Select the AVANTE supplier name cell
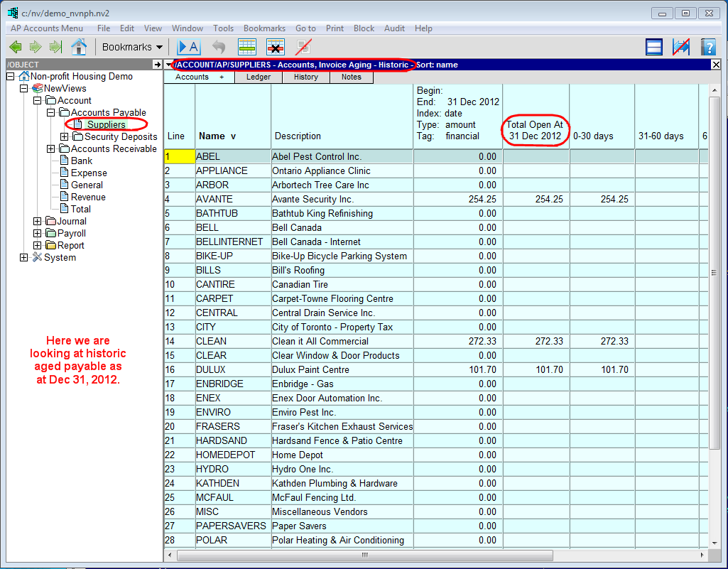The width and height of the screenshot is (728, 569). click(x=214, y=200)
